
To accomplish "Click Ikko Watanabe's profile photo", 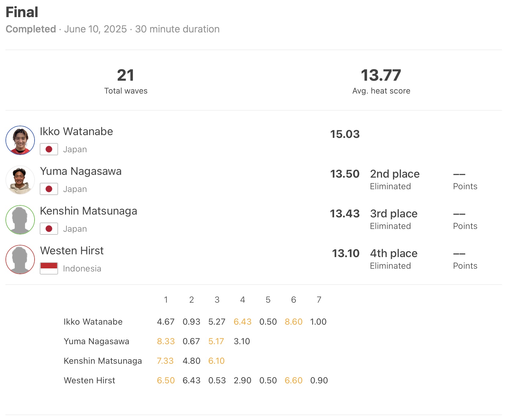I will pos(20,140).
